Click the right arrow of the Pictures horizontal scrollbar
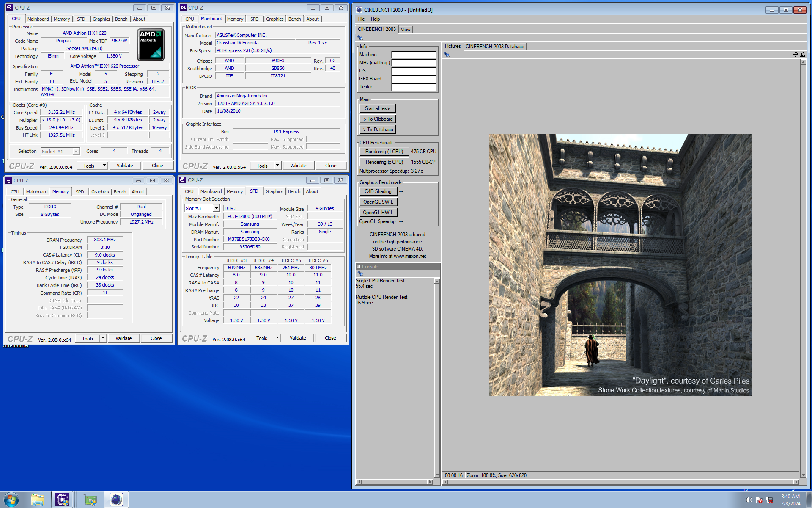 coord(796,482)
